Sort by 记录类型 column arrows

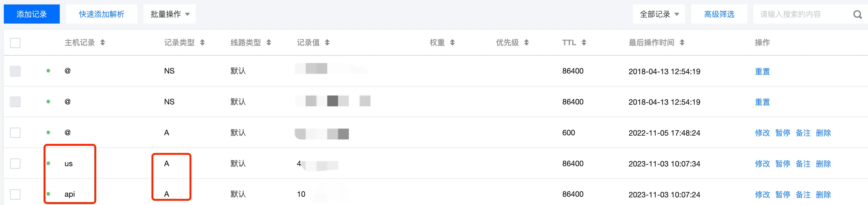point(202,43)
